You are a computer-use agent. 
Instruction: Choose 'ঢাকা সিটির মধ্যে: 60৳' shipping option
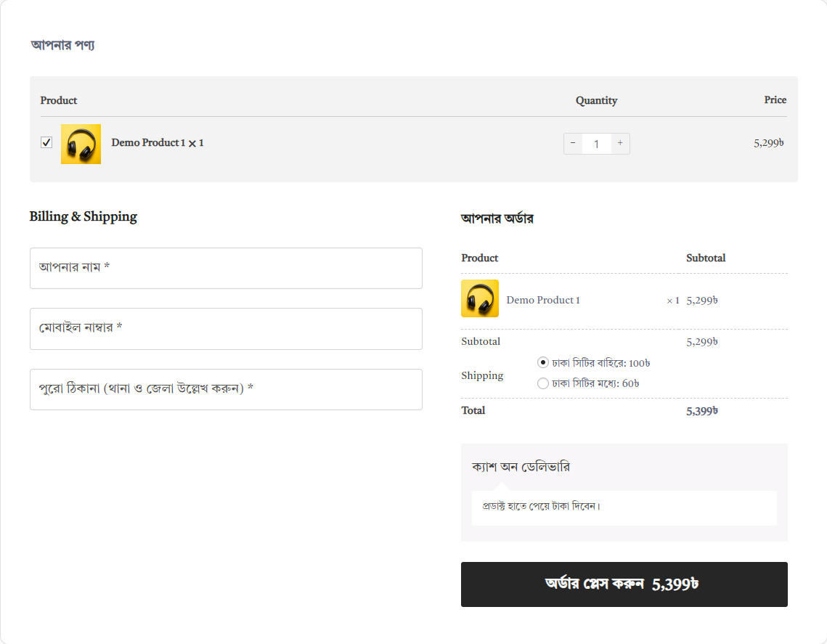coord(543,383)
